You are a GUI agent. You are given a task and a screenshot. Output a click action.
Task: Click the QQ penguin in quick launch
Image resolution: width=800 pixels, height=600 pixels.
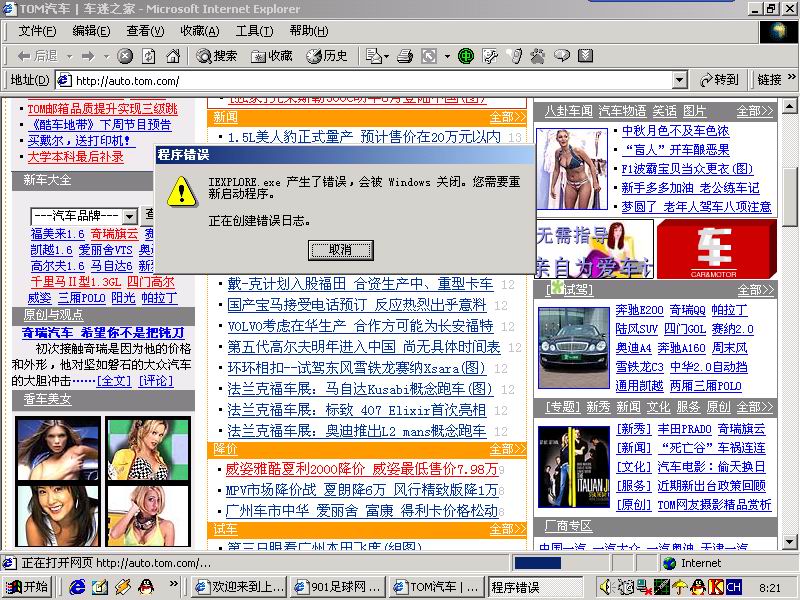click(x=146, y=587)
